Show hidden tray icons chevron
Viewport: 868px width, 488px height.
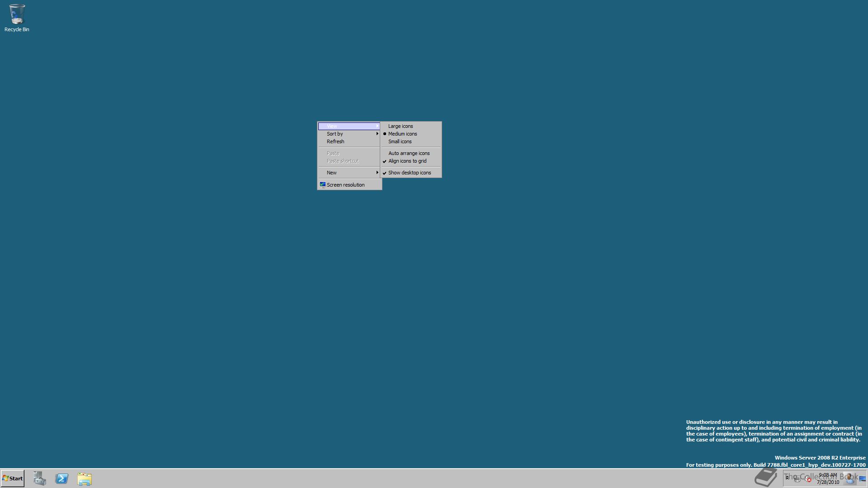coord(787,478)
